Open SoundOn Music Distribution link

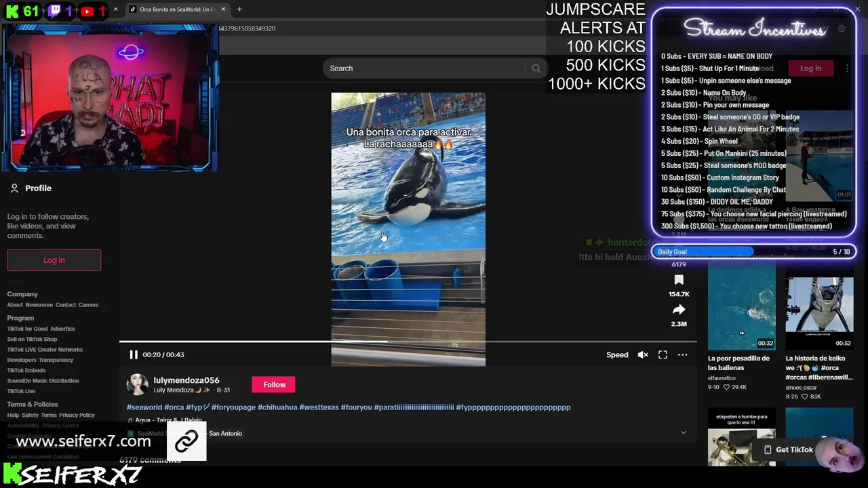point(43,381)
